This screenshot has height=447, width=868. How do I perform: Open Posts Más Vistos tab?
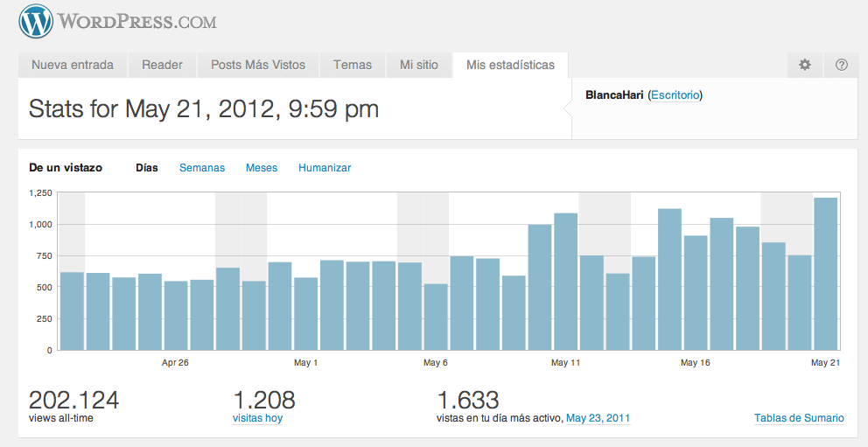click(258, 65)
